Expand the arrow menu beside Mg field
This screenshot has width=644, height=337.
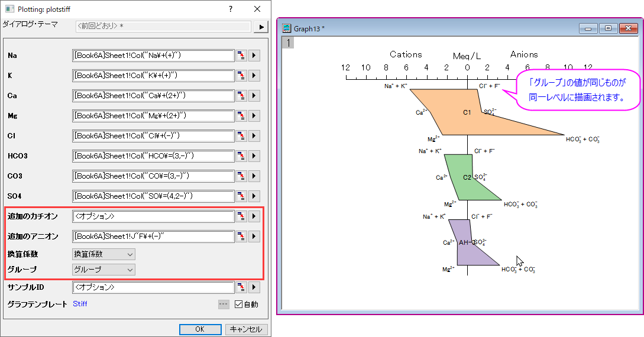pos(254,116)
